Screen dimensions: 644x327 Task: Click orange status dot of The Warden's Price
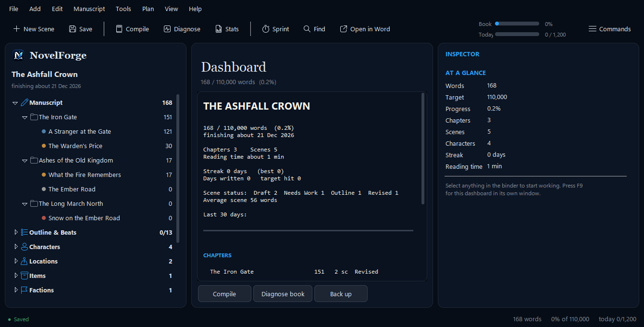(44, 146)
